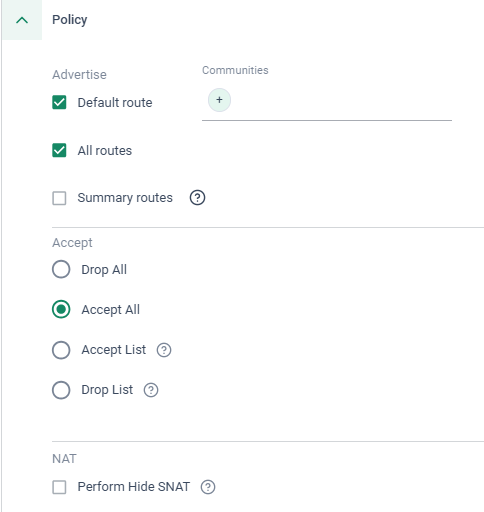Image resolution: width=484 pixels, height=512 pixels.
Task: Choose the Accept List radio option
Action: (61, 350)
